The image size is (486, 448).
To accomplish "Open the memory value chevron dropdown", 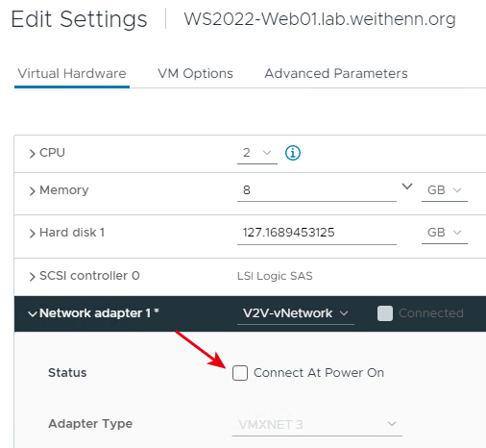I will [x=407, y=187].
